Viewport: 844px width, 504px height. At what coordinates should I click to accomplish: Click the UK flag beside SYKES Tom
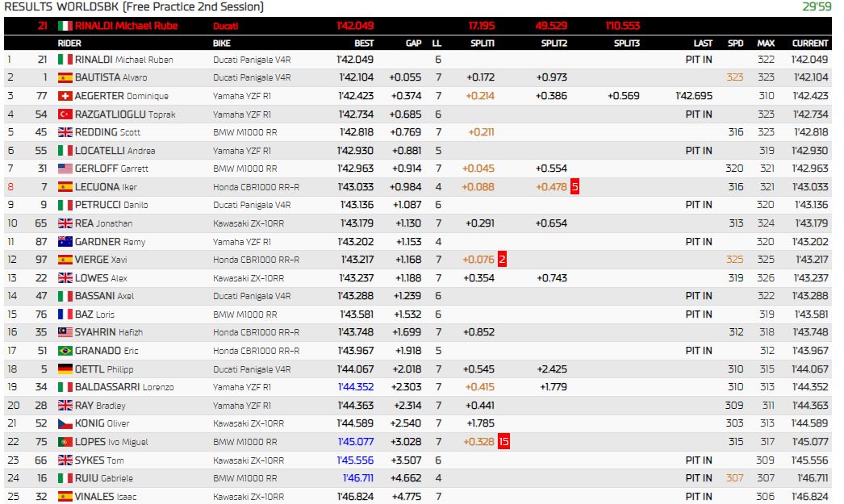point(65,460)
